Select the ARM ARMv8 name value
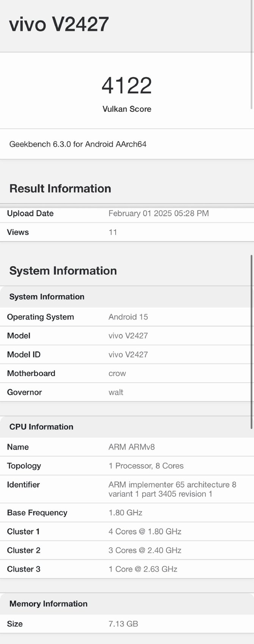The height and width of the screenshot is (644, 254). point(132,447)
